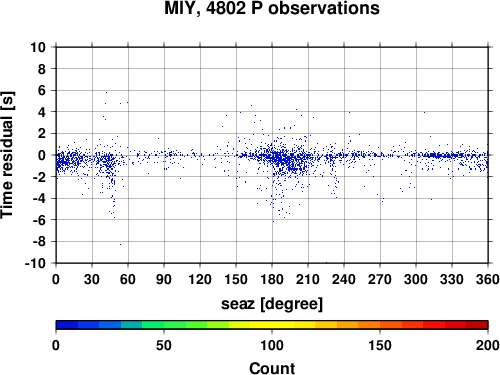Click x-axis tick label 90

pyautogui.click(x=164, y=279)
